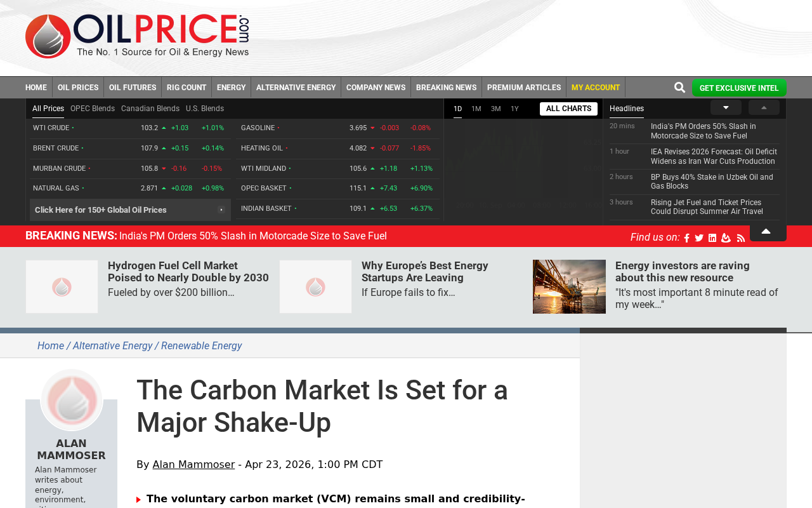Go to the HOME menu item
Image resolution: width=812 pixels, height=508 pixels.
(36, 88)
